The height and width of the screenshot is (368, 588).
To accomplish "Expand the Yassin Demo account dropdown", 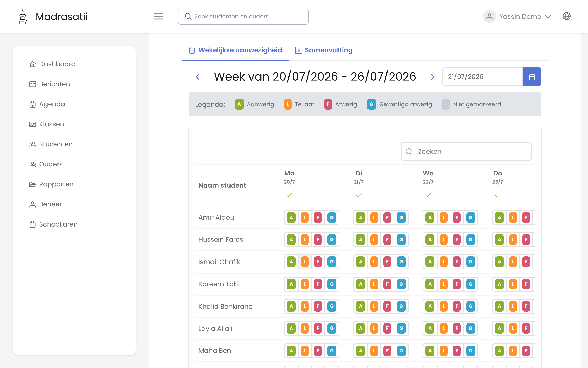I will pos(548,16).
